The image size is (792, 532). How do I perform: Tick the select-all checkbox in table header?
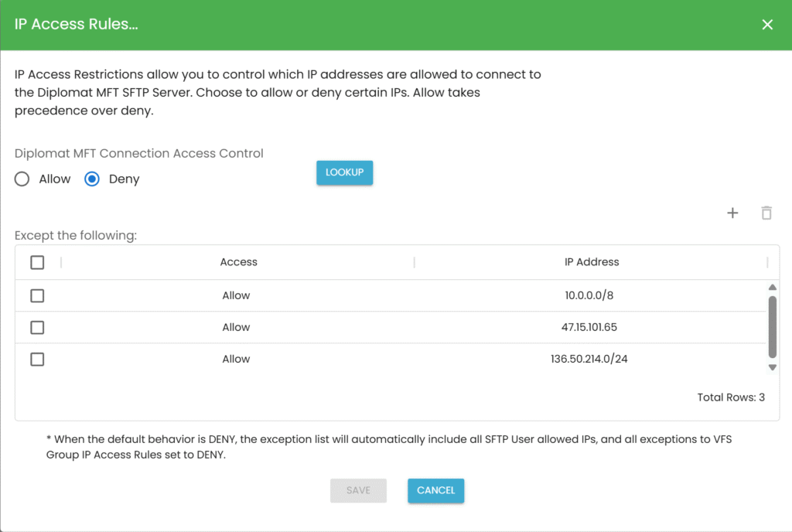click(37, 262)
